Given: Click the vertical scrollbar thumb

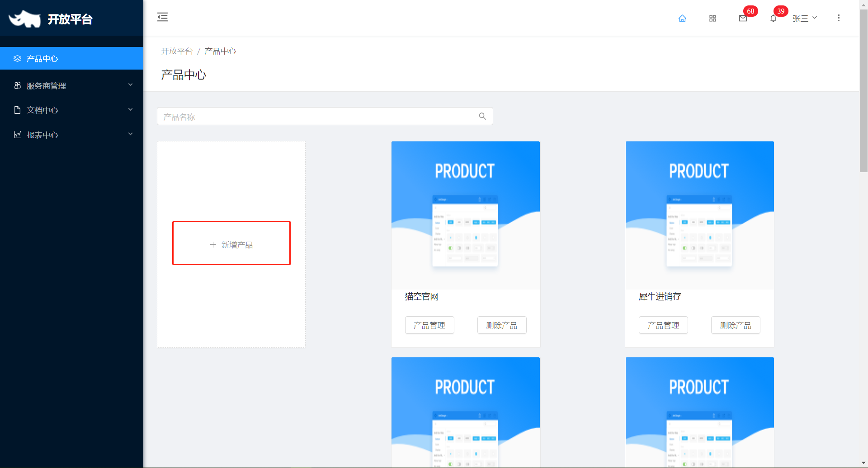Looking at the screenshot, I should click(x=863, y=90).
